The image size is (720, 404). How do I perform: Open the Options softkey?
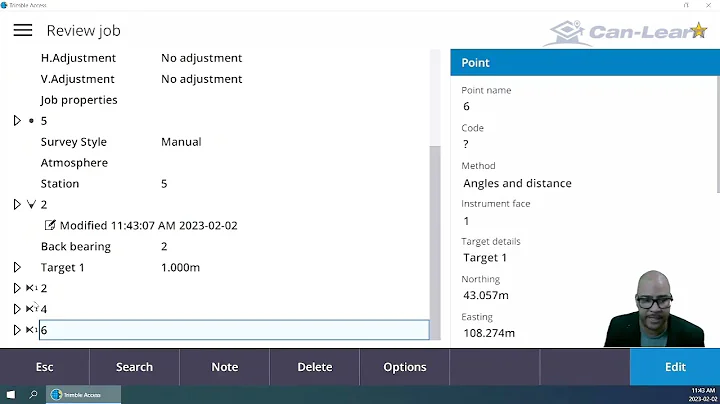[405, 367]
